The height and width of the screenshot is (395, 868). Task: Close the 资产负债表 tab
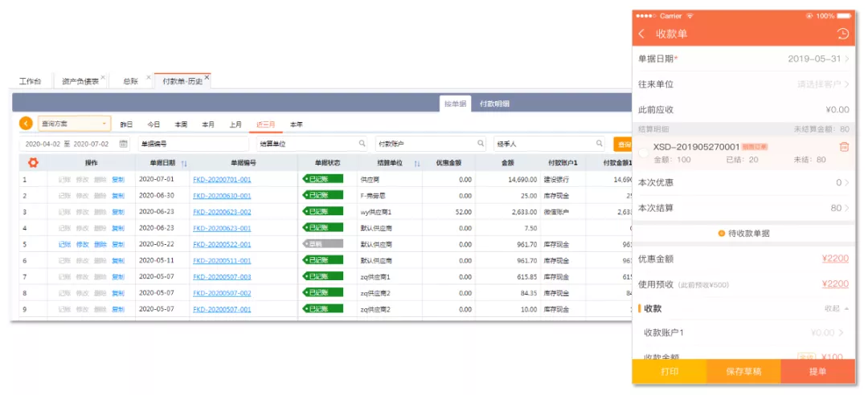(103, 77)
